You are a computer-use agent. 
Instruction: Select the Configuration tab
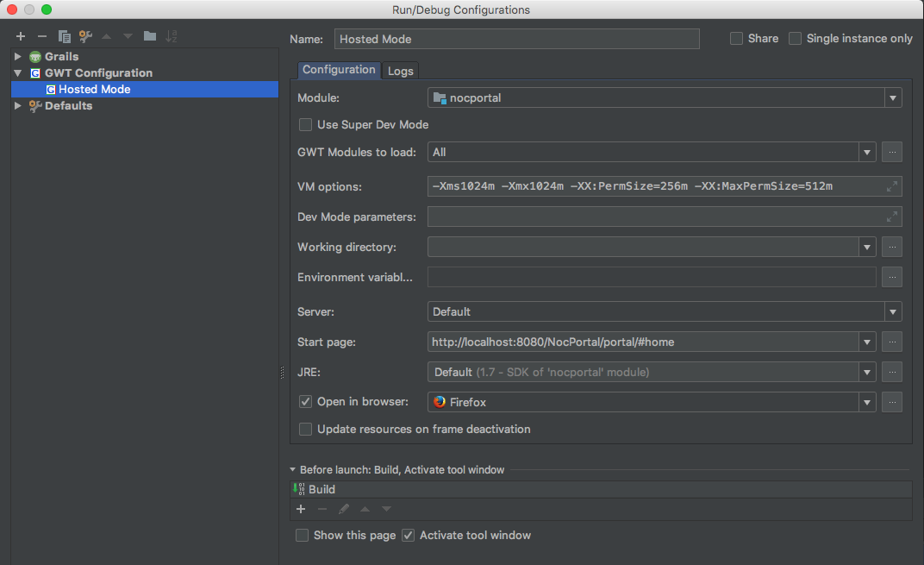339,70
